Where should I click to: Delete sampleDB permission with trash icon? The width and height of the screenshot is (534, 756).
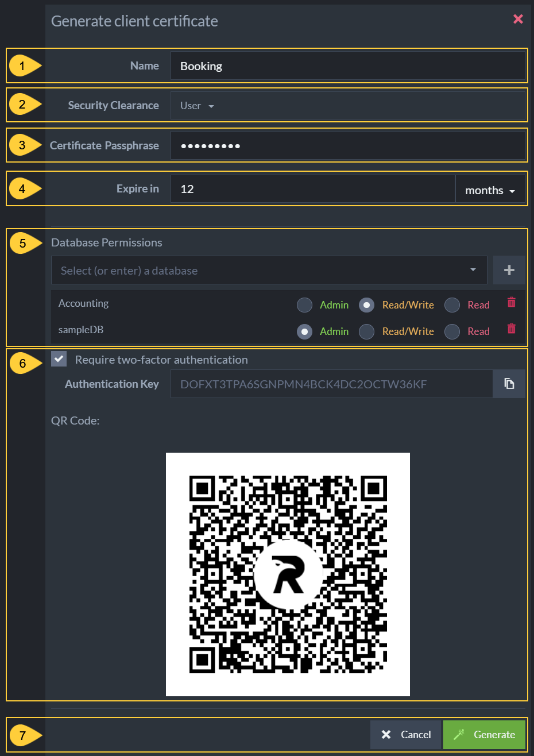tap(511, 328)
